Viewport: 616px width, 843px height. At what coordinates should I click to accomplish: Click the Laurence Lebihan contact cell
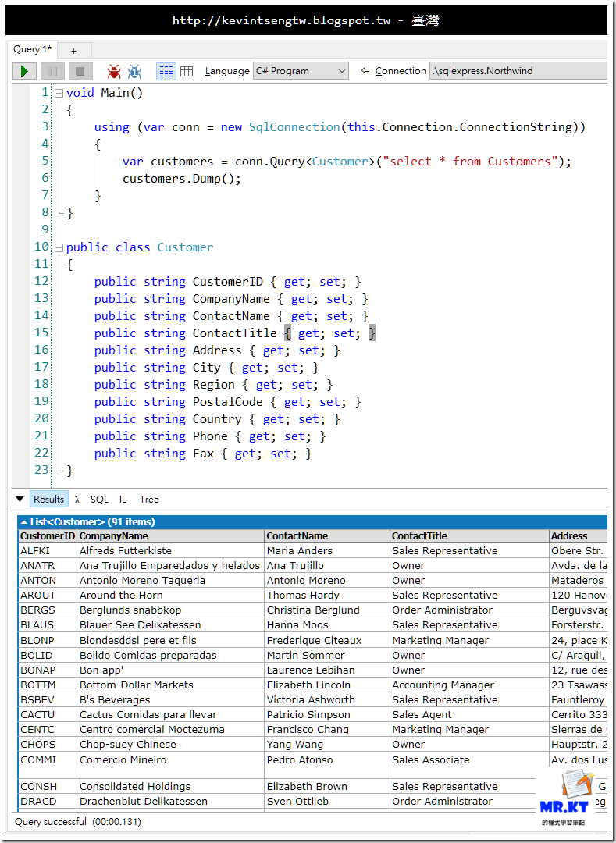[327, 670]
